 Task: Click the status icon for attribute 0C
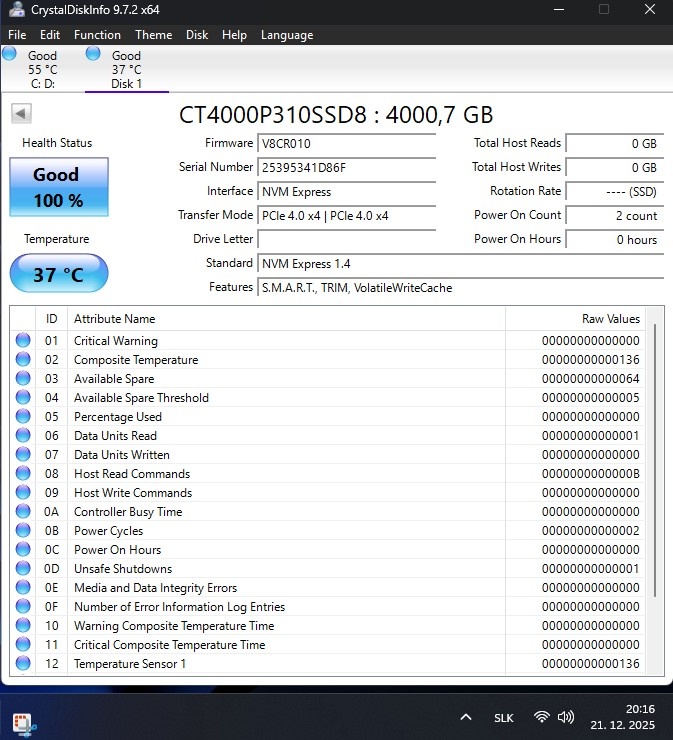point(23,549)
